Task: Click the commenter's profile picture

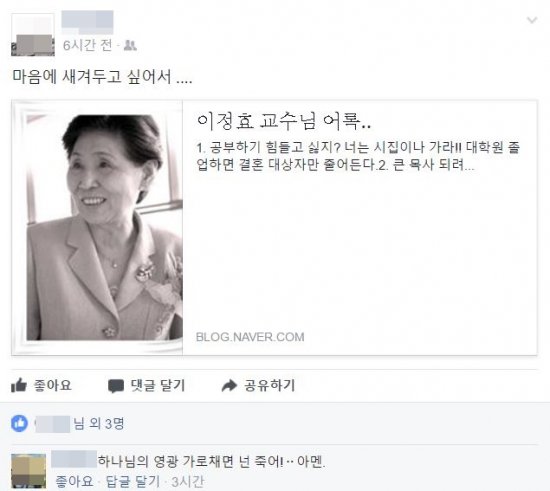Action: pyautogui.click(x=28, y=471)
